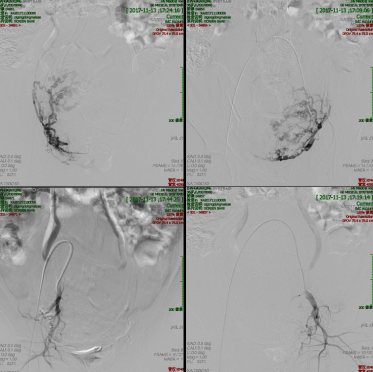Viewport: 373px width, 372px height.
Task: Select the top-right angiogram panel
Action: tap(280, 93)
